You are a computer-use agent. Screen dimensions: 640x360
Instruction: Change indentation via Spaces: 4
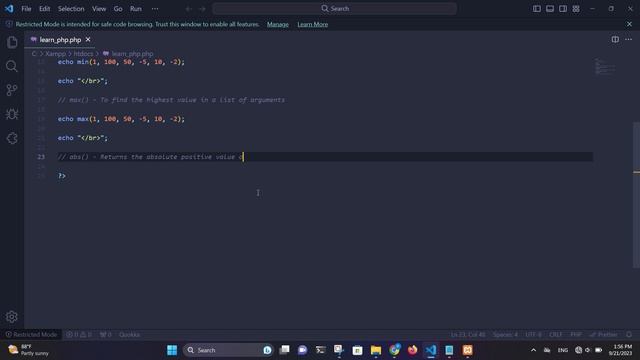pos(505,335)
